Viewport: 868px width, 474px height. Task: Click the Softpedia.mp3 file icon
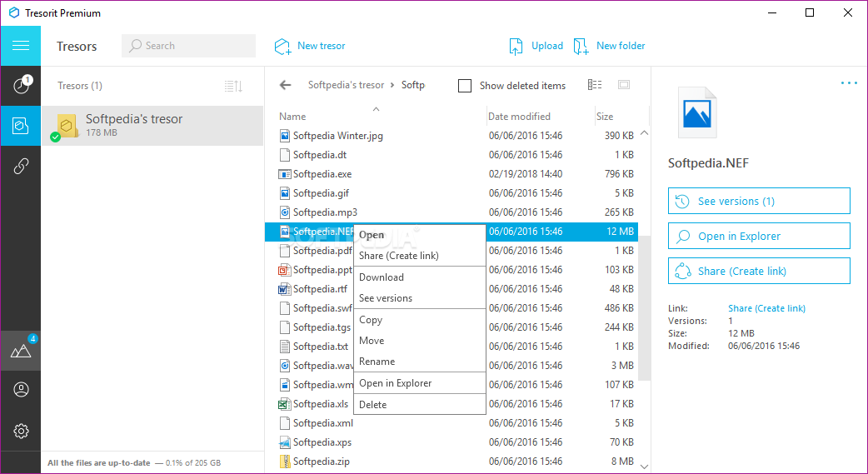[x=285, y=212]
